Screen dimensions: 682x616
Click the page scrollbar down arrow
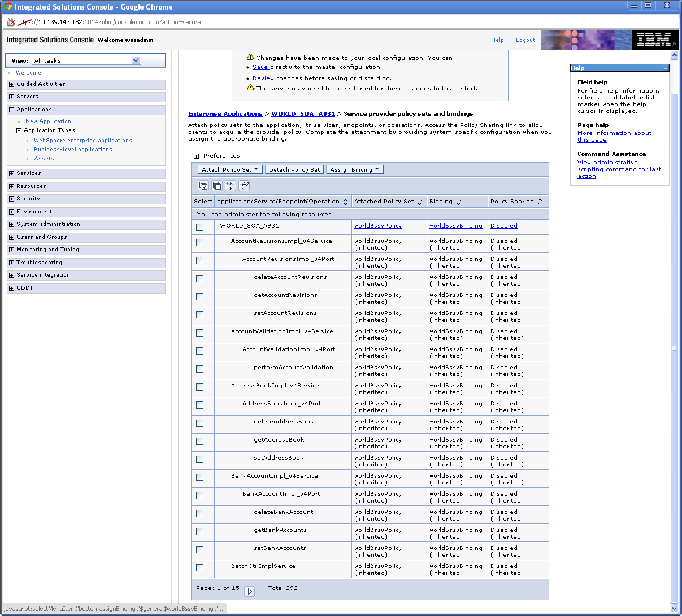[674, 609]
